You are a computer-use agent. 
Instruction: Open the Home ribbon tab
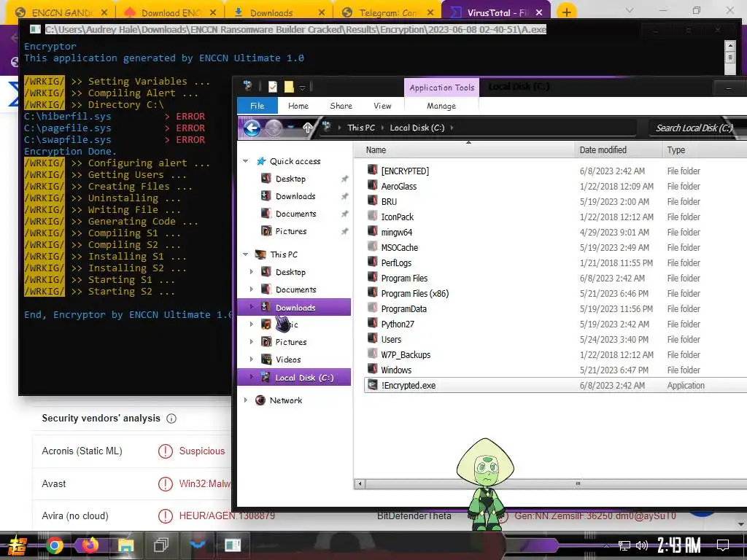298,106
